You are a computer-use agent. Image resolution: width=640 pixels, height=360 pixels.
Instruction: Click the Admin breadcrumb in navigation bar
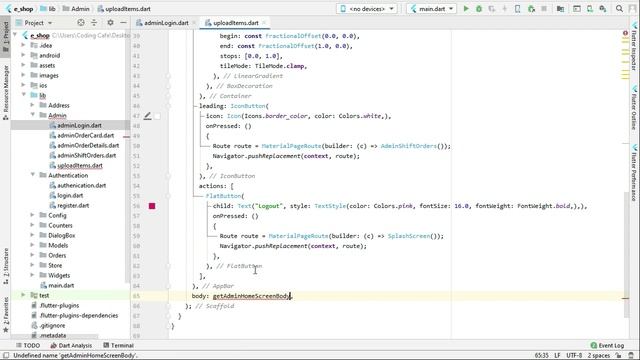click(x=76, y=9)
